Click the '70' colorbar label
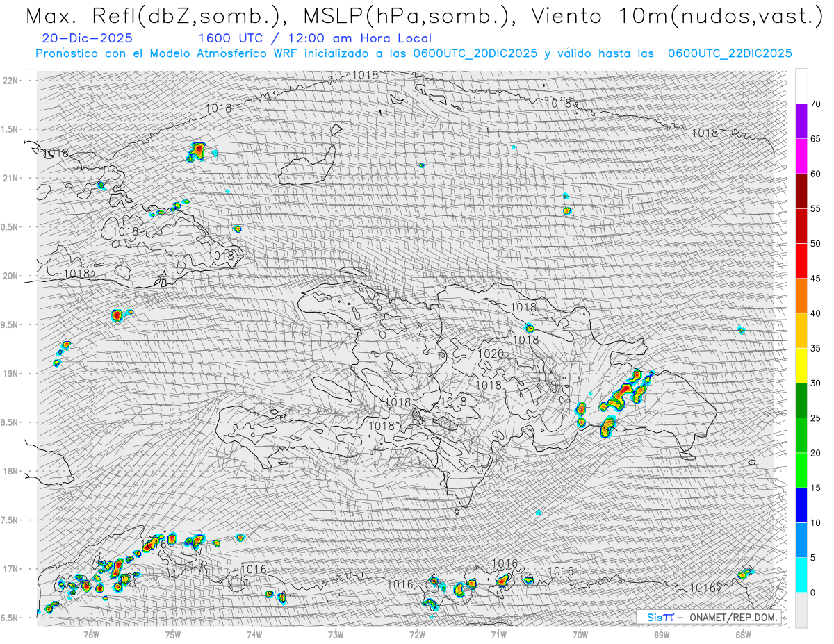Image resolution: width=834 pixels, height=644 pixels. coord(815,104)
